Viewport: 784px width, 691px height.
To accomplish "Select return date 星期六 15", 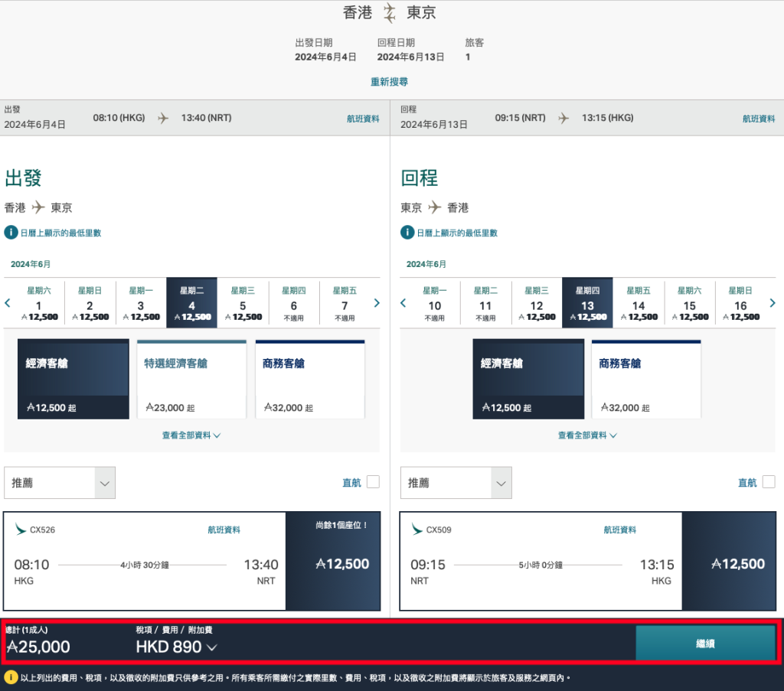I will pos(690,303).
